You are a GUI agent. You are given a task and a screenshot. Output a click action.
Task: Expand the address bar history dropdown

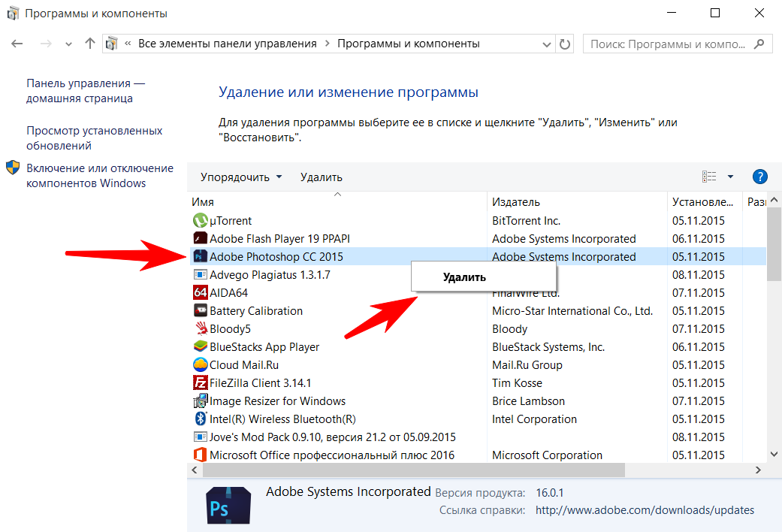pyautogui.click(x=548, y=44)
